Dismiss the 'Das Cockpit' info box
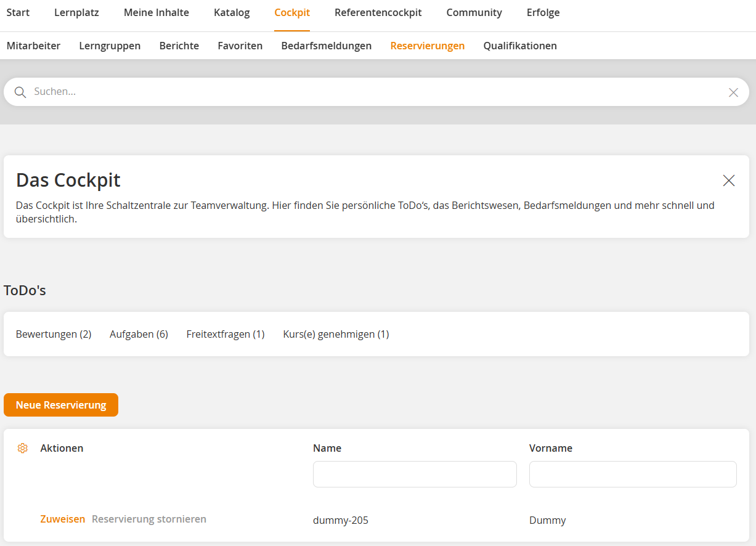 pos(728,181)
